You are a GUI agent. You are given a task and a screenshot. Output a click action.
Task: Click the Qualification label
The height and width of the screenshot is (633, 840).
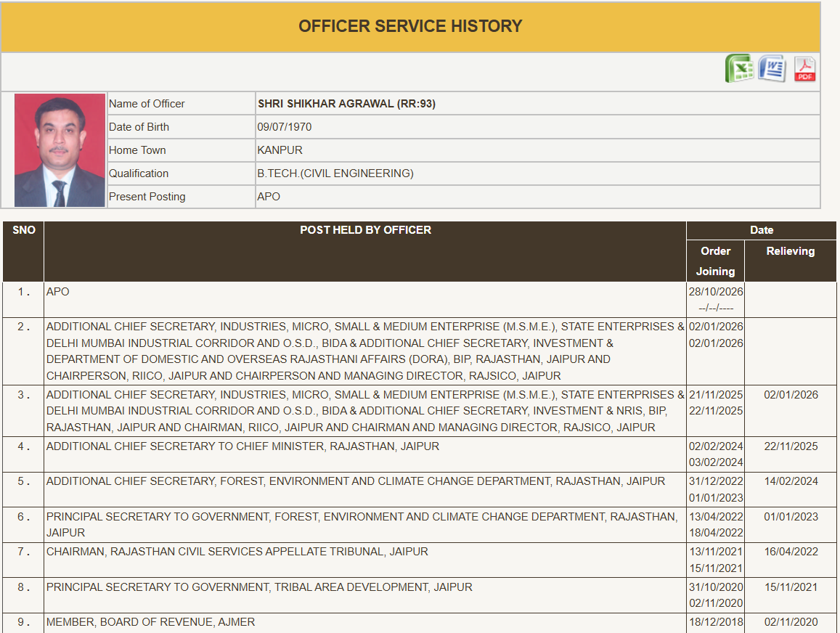click(139, 173)
